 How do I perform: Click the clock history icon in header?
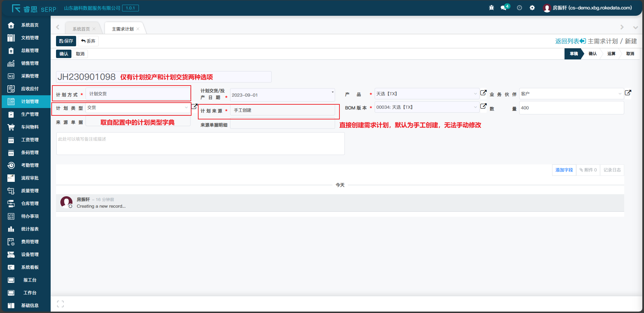coord(519,8)
